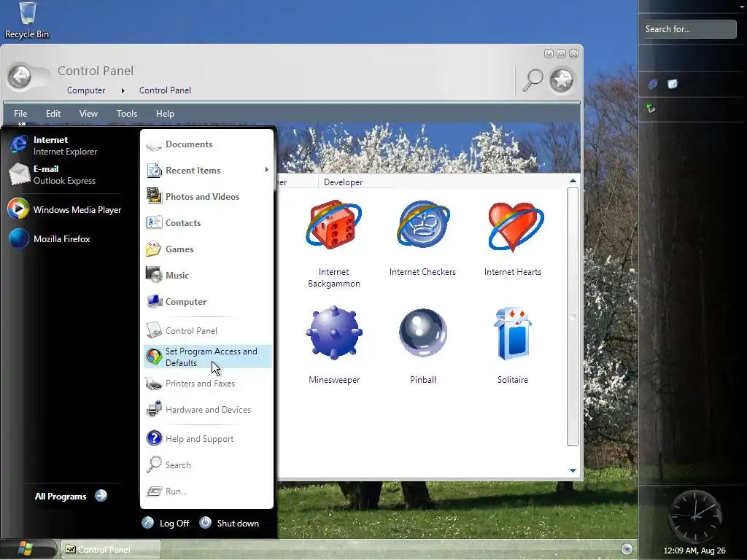Click Search in the Start menu

207,464
